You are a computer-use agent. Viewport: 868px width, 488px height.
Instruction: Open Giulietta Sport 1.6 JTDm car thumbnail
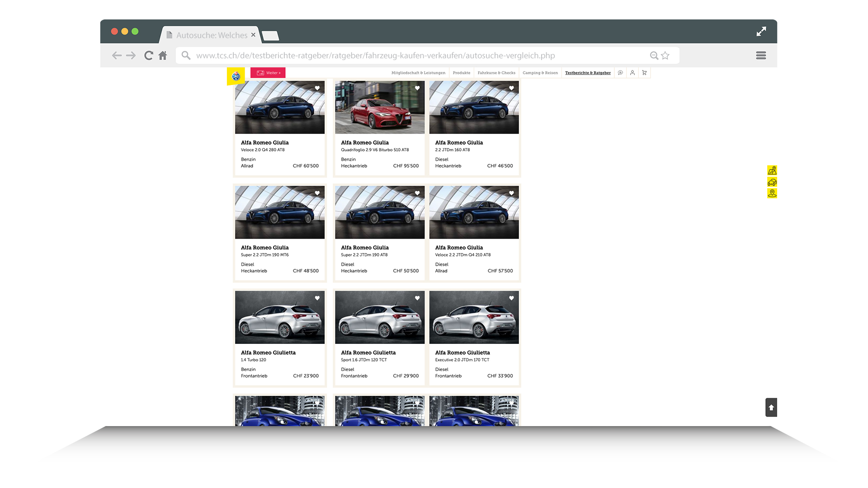379,317
